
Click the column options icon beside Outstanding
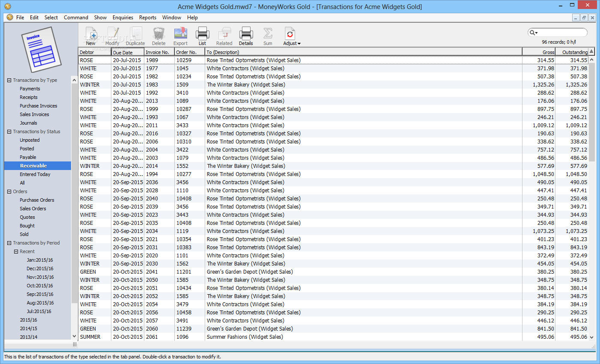pyautogui.click(x=591, y=51)
